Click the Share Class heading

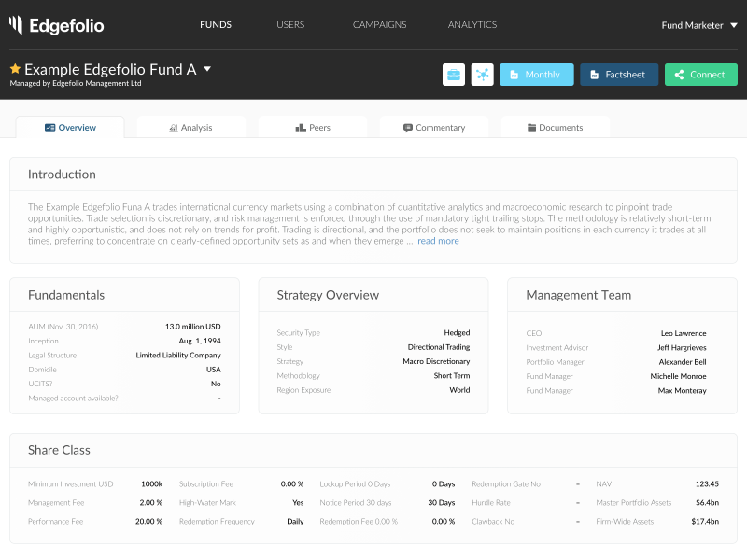tap(59, 450)
